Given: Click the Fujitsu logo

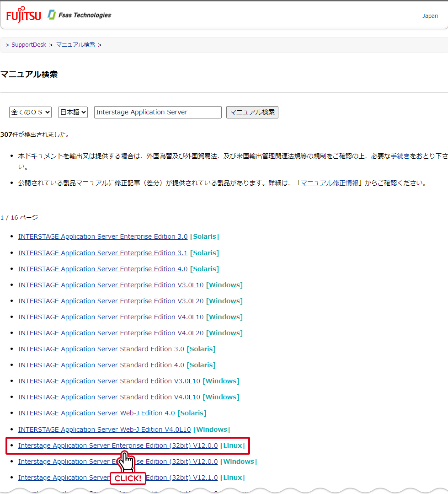Looking at the screenshot, I should point(24,15).
